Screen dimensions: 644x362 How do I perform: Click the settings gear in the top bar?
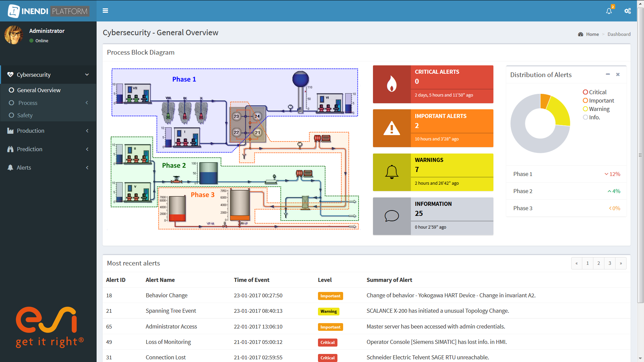coord(627,11)
